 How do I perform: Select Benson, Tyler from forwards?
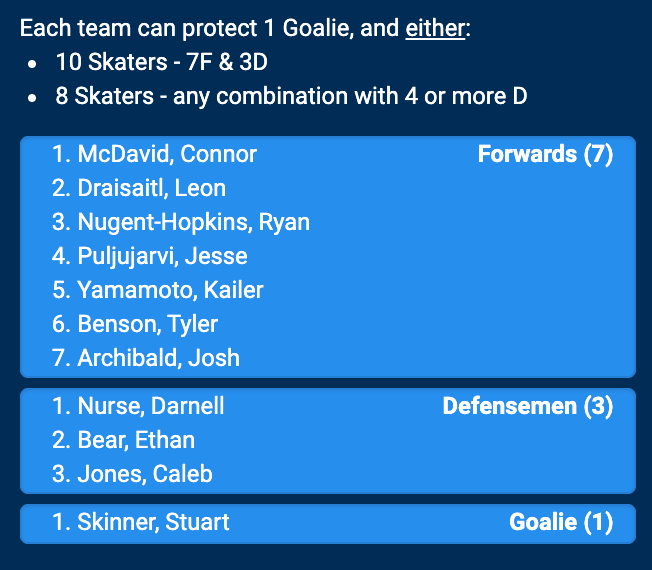pyautogui.click(x=147, y=324)
